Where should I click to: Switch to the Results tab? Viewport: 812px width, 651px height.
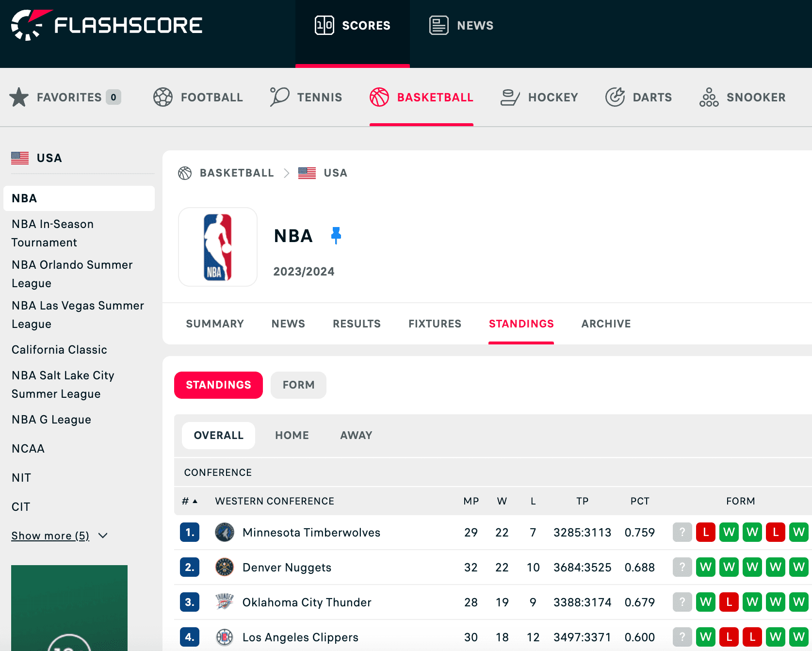point(357,324)
